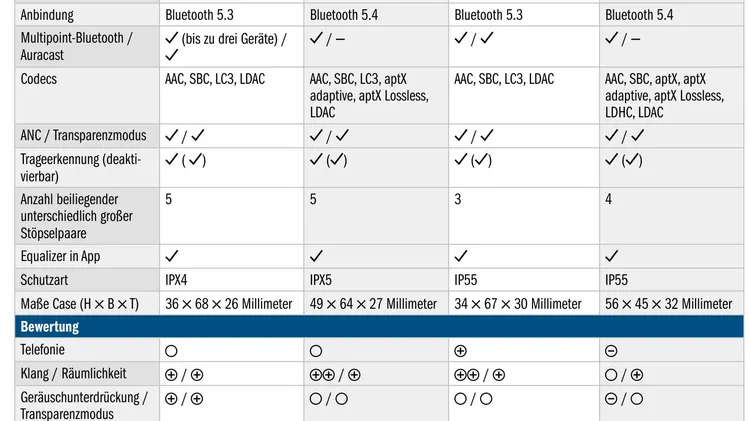Screen dimensions: 750x421
Task: Select the blue "Bewertung" section header
Action: point(50,327)
